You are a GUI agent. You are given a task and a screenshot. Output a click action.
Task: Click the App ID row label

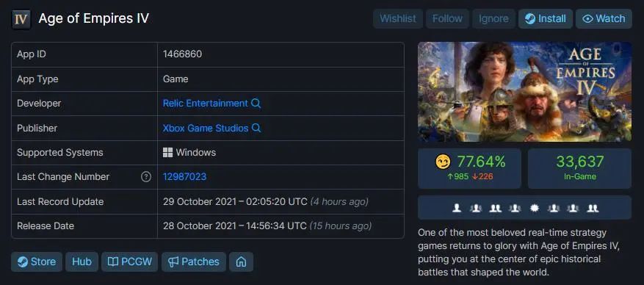pos(32,54)
